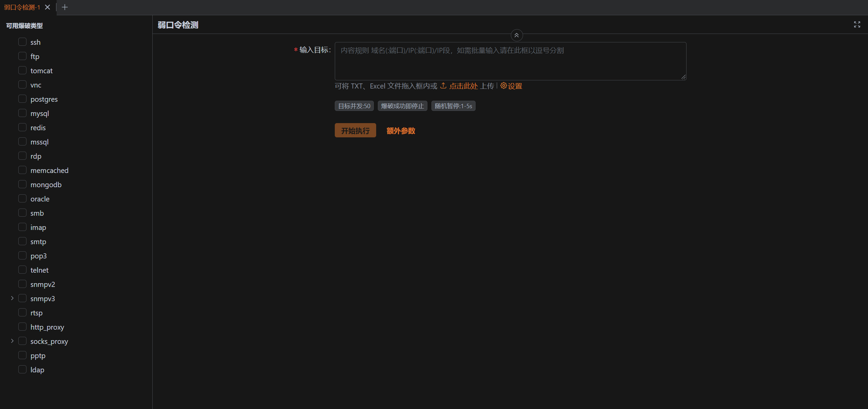This screenshot has width=868, height=409.
Task: Tick the snmpv3 checkbox
Action: point(22,298)
